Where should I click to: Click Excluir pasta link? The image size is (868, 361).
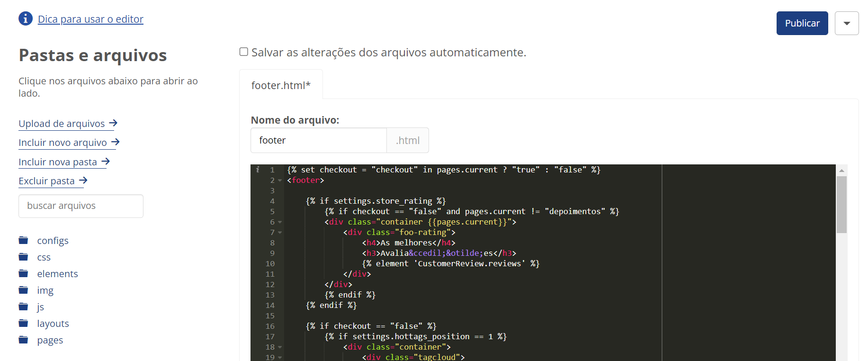coord(46,181)
